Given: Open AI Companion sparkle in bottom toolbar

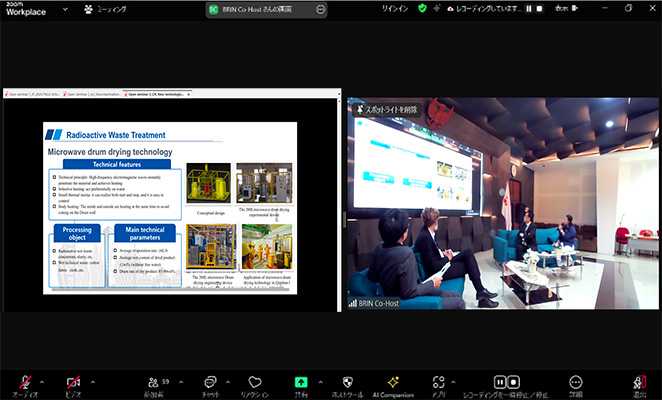Looking at the screenshot, I should [x=393, y=382].
